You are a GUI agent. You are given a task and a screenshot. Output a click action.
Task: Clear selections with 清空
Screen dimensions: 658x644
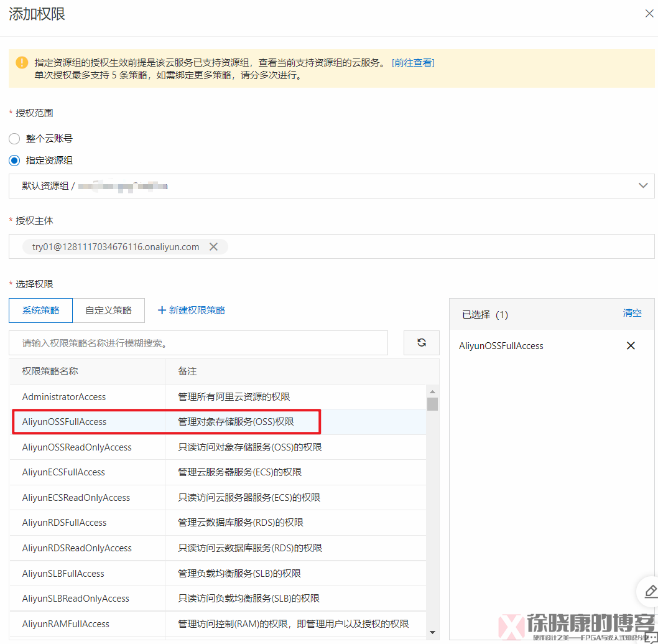(x=632, y=313)
